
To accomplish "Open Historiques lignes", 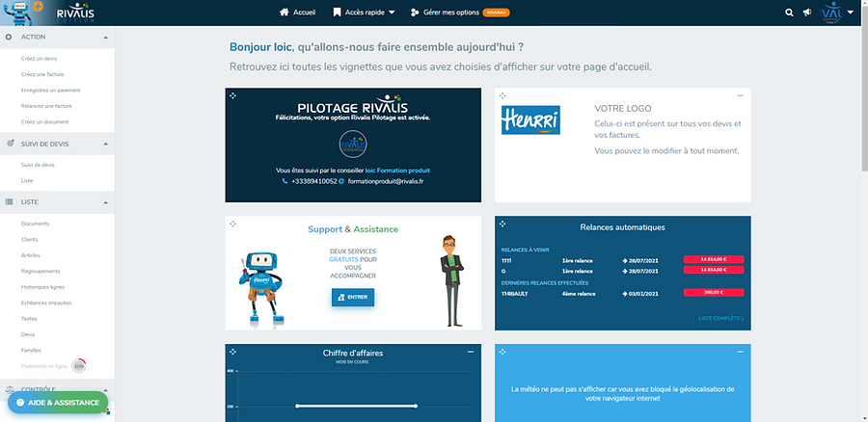I will point(42,287).
